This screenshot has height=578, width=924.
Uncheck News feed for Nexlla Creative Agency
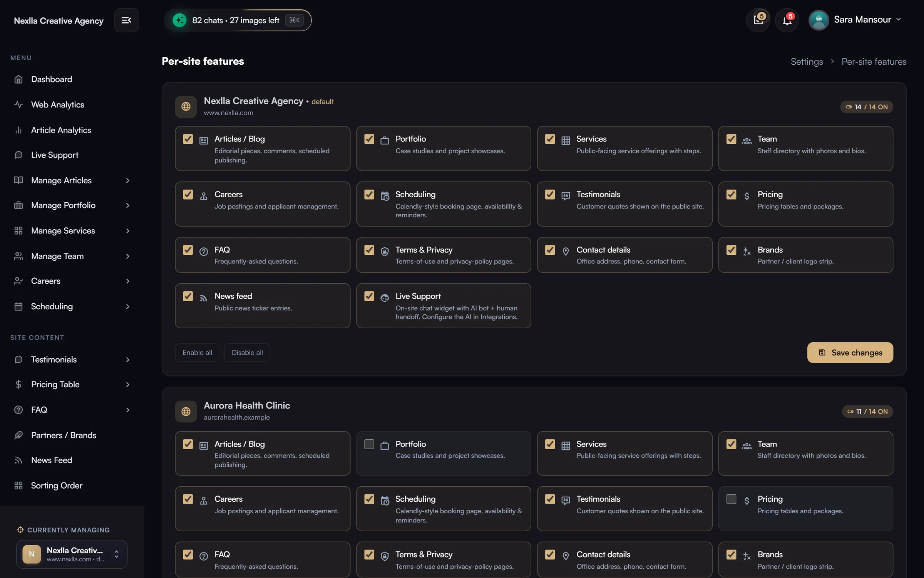(x=188, y=296)
